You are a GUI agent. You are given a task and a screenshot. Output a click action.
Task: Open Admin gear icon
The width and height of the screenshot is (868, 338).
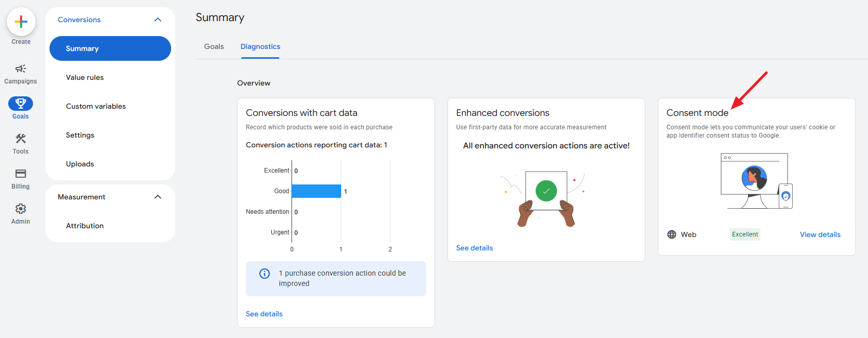[x=21, y=209]
